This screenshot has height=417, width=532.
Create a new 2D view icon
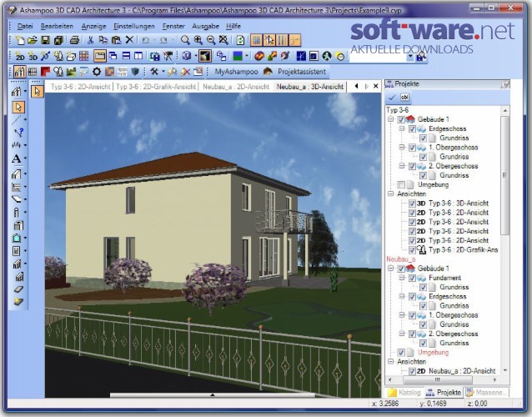[20, 57]
